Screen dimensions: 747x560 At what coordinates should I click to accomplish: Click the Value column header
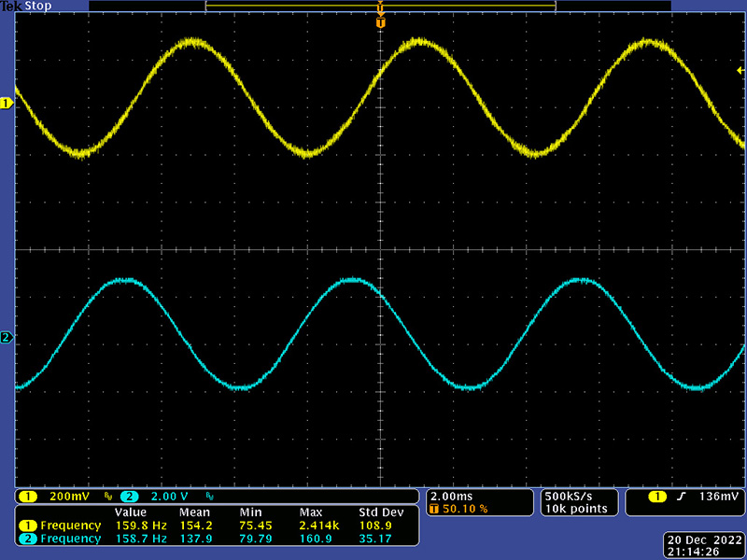tap(131, 512)
